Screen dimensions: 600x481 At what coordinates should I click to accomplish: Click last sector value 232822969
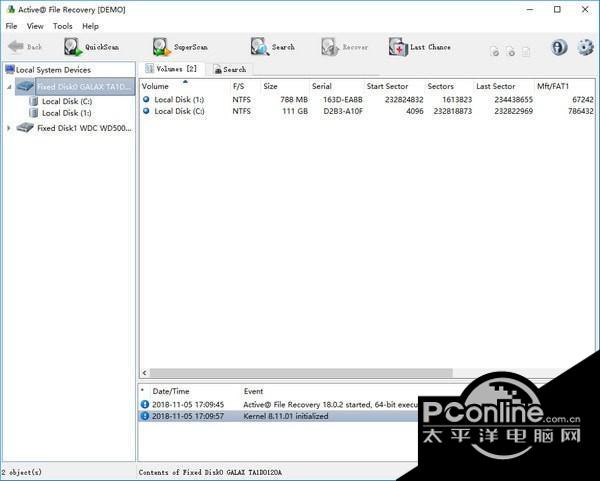pyautogui.click(x=514, y=111)
